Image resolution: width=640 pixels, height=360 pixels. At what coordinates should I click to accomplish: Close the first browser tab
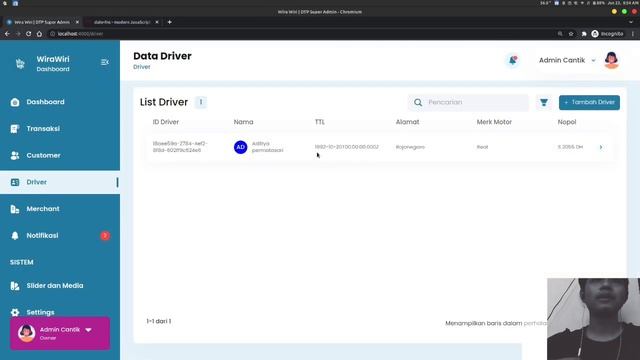pyautogui.click(x=77, y=22)
